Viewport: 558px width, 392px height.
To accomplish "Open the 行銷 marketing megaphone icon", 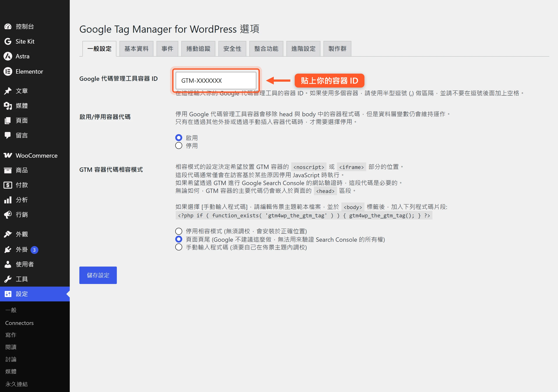I will point(8,215).
